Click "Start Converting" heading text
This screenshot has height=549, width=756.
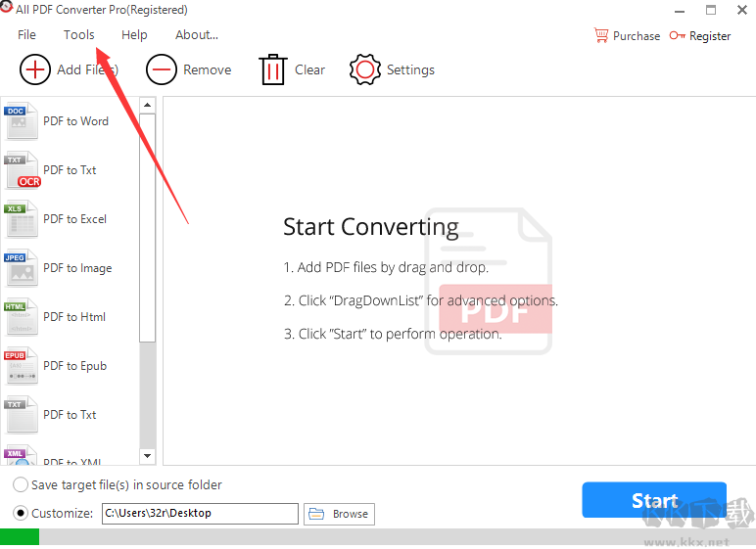pyautogui.click(x=371, y=227)
